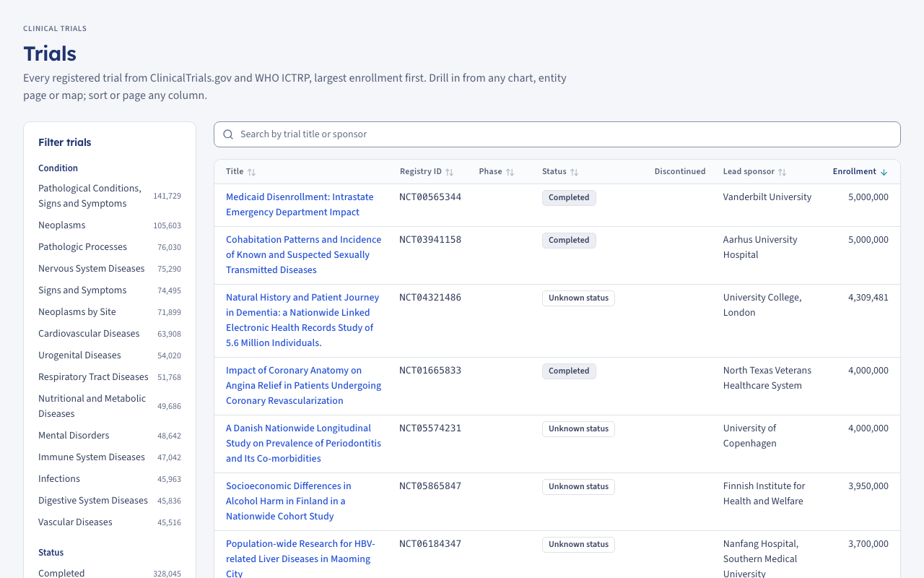Viewport: 924px width, 578px height.
Task: Filter by Nervous System Diseases
Action: tap(110, 269)
